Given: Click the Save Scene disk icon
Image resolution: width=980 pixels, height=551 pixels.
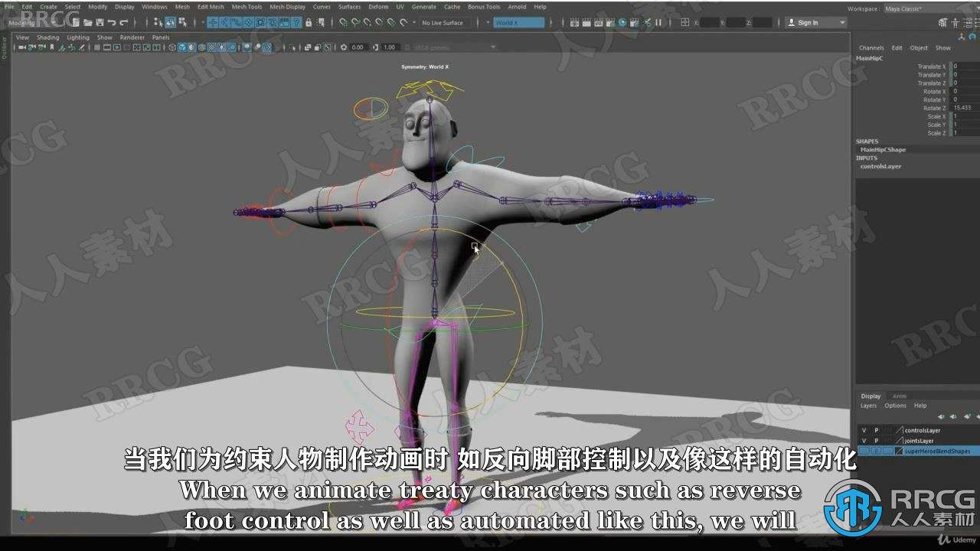Looking at the screenshot, I should pyautogui.click(x=100, y=22).
